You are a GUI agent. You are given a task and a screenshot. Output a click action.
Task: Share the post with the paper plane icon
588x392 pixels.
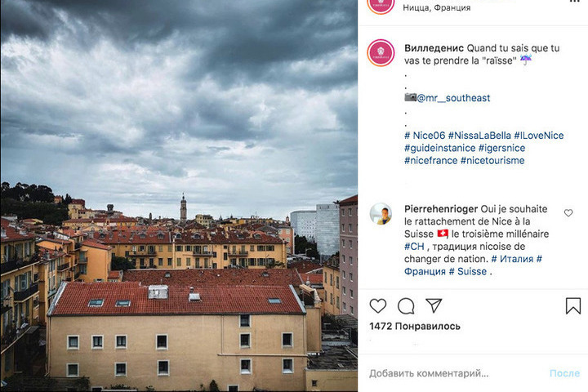(x=434, y=305)
